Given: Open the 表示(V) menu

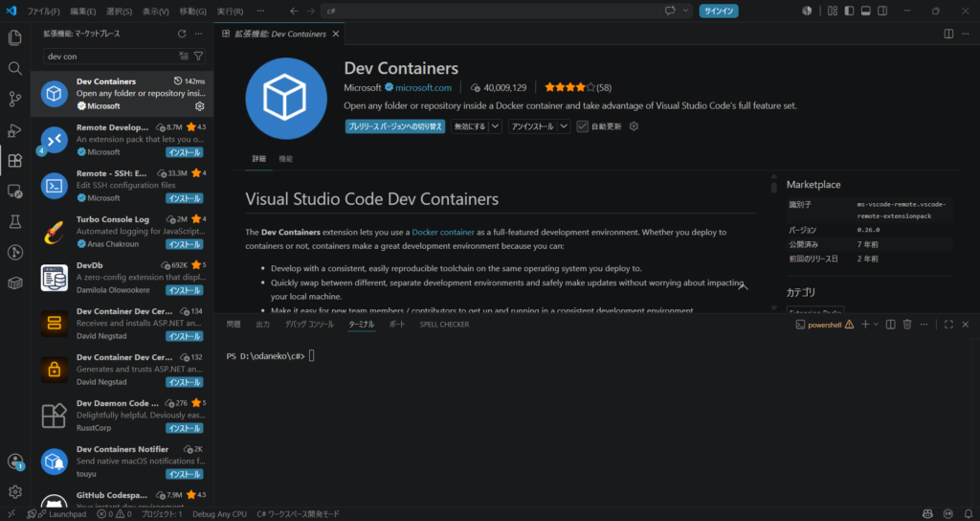Looking at the screenshot, I should point(156,11).
